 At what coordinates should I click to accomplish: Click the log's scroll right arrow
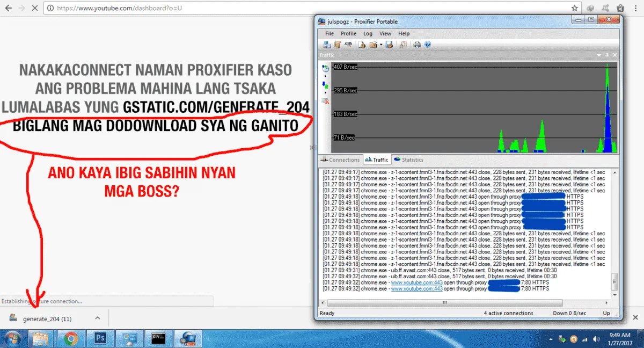(607, 303)
